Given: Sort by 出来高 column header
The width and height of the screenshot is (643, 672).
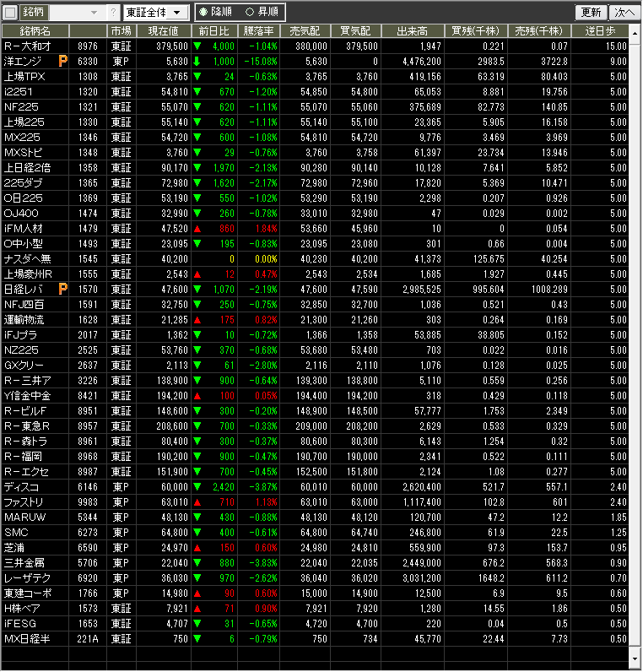Looking at the screenshot, I should [413, 30].
